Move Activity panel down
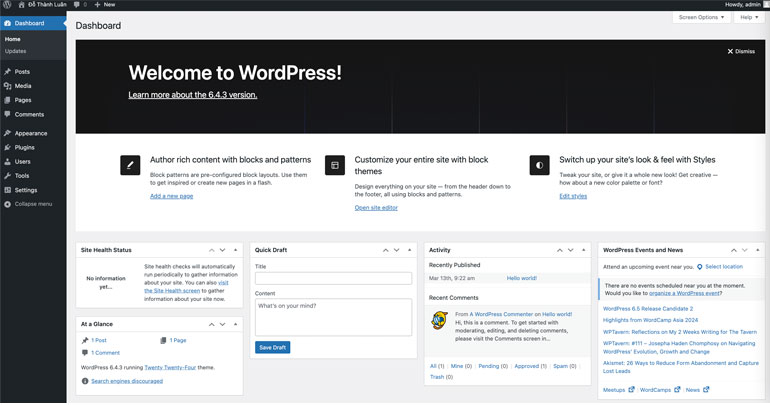The height and width of the screenshot is (405, 770). pyautogui.click(x=571, y=250)
